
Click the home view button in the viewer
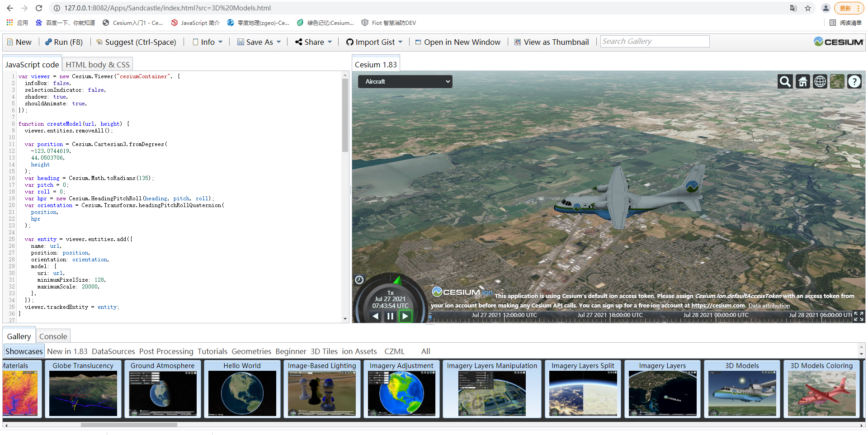802,81
